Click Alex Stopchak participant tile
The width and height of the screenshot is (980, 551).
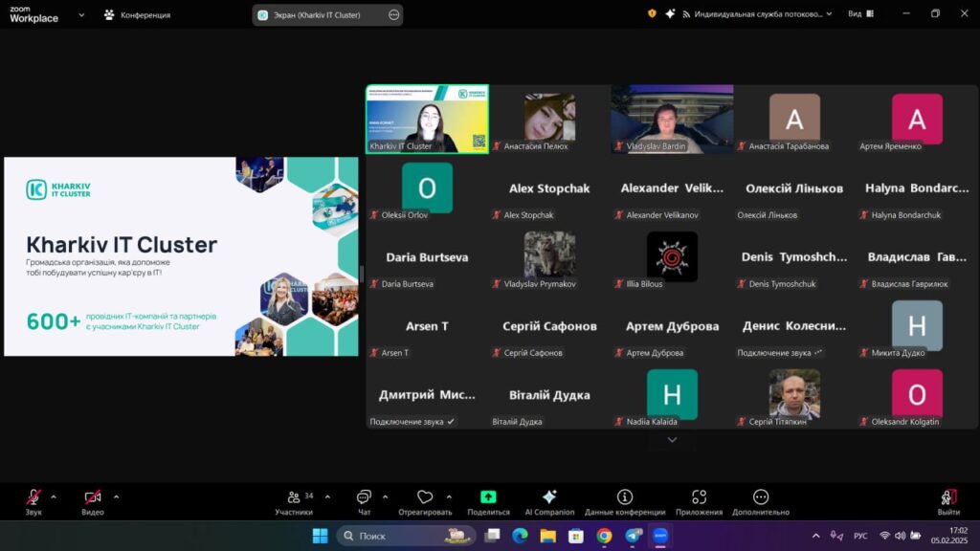pos(549,187)
